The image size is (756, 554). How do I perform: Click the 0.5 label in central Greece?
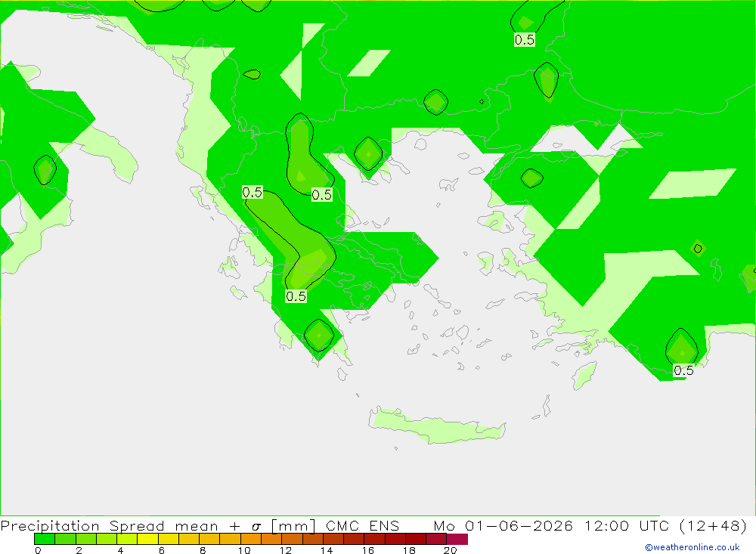(x=296, y=296)
